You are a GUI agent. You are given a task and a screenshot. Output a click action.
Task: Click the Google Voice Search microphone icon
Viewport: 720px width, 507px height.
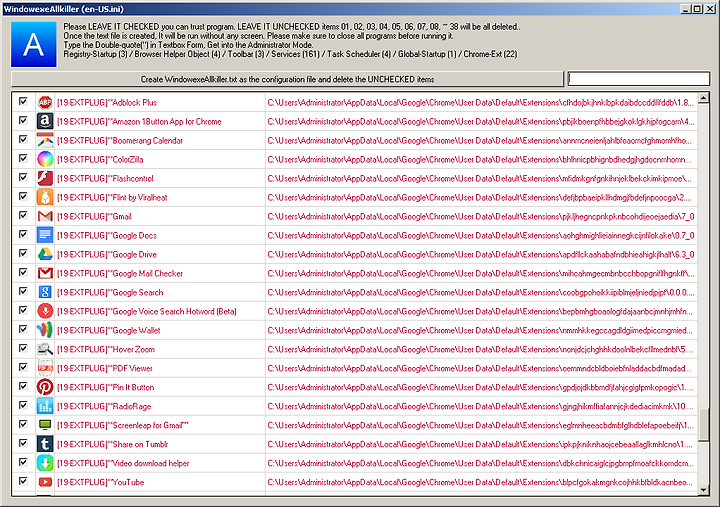point(45,311)
